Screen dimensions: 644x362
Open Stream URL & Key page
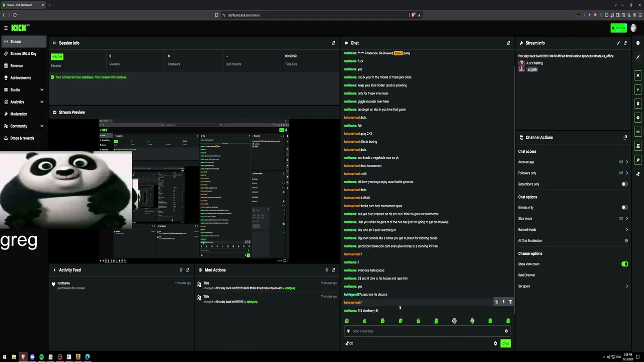pyautogui.click(x=24, y=54)
